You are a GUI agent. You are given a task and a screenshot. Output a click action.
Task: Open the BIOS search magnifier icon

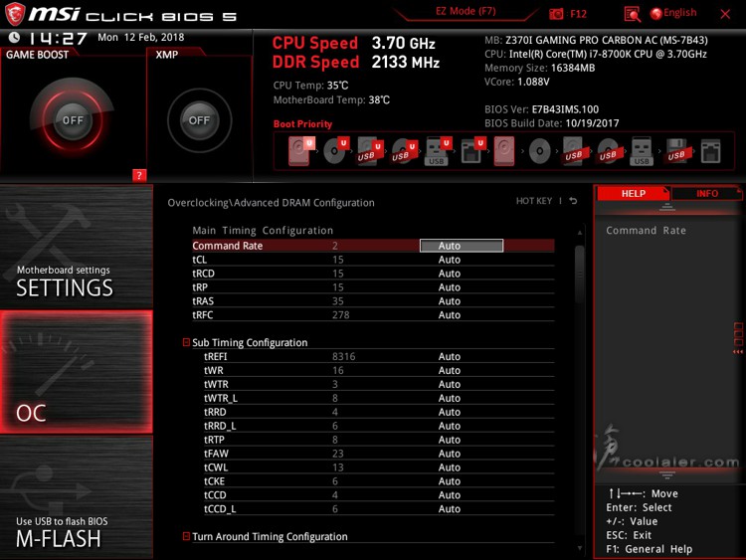point(632,14)
